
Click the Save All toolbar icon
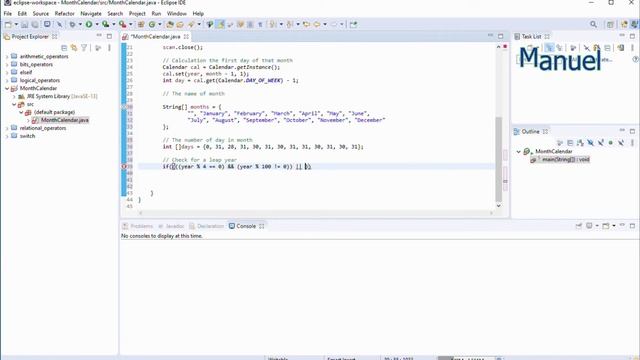pos(35,24)
